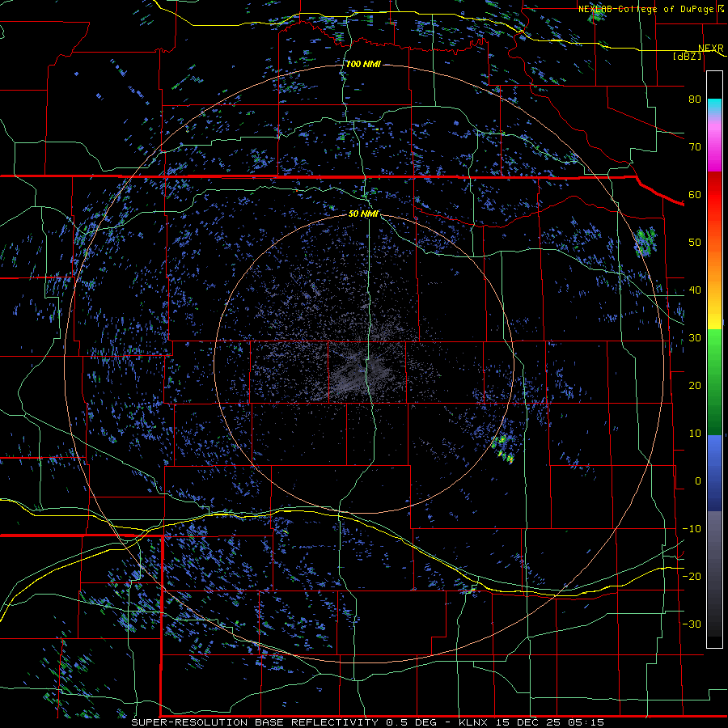Viewport: 728px width, 728px height.
Task: Click the "0.5 DEG" elevation angle text
Action: pos(412,722)
